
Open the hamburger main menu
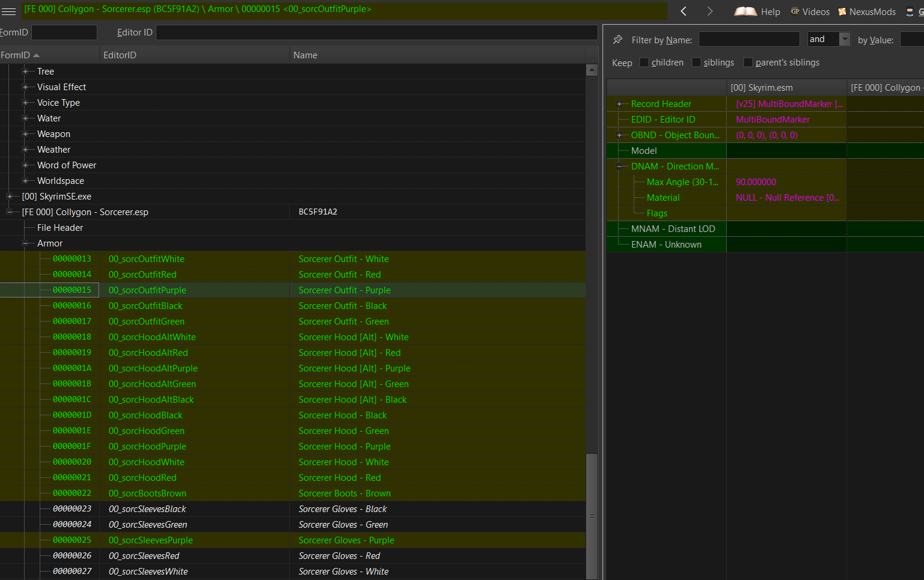[x=8, y=11]
